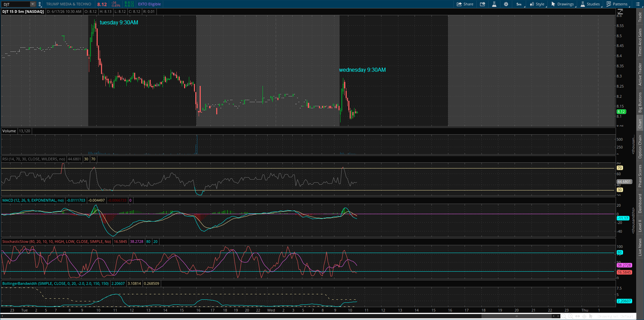Select the Chart side tab
This screenshot has width=644, height=320.
point(639,123)
